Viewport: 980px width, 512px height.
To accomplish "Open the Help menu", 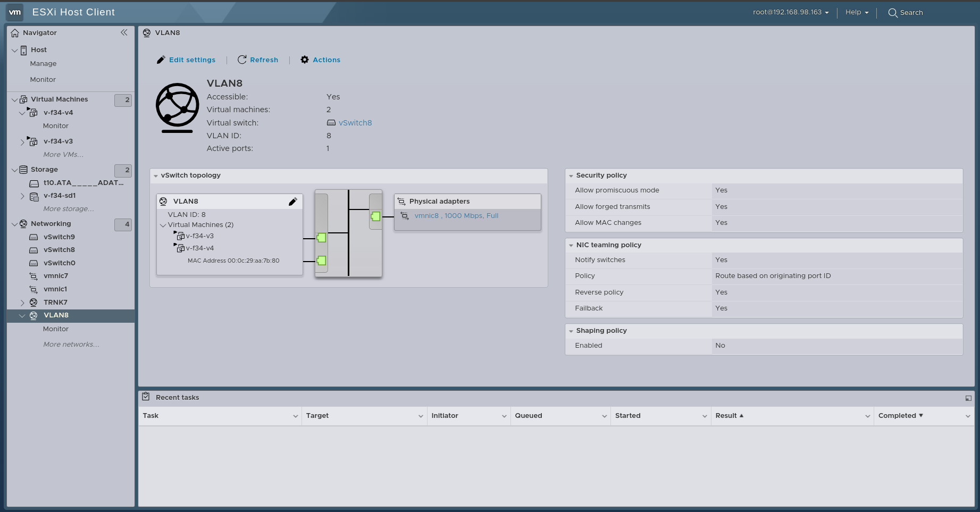I will click(x=857, y=12).
